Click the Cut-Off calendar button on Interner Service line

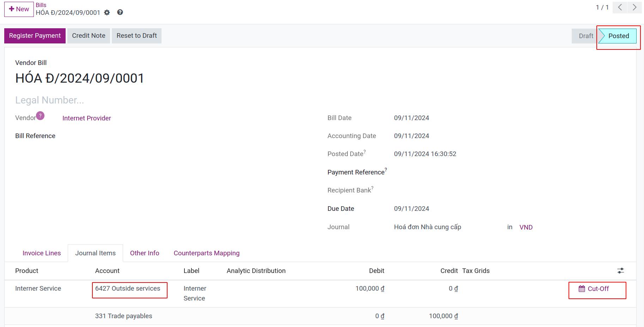coord(594,289)
